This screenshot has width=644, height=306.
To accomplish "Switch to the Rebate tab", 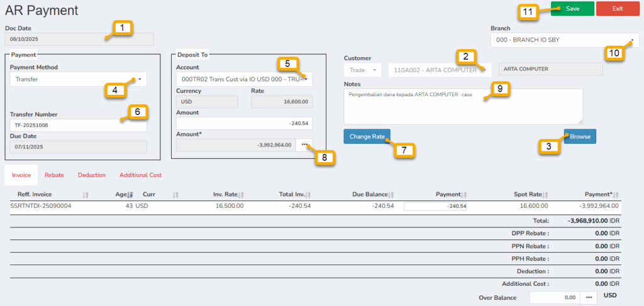I will pyautogui.click(x=54, y=175).
